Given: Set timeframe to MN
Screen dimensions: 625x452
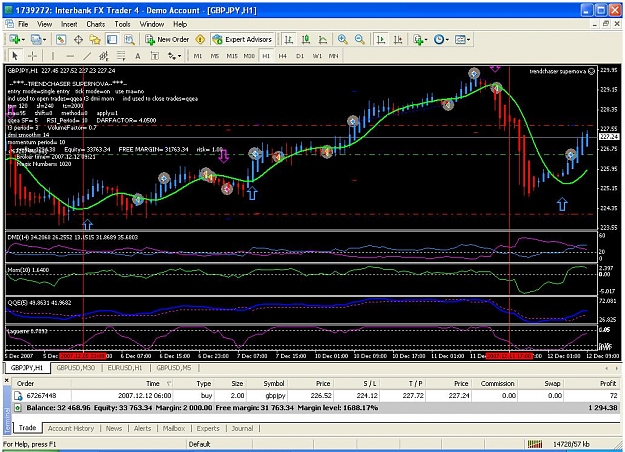Looking at the screenshot, I should [334, 56].
